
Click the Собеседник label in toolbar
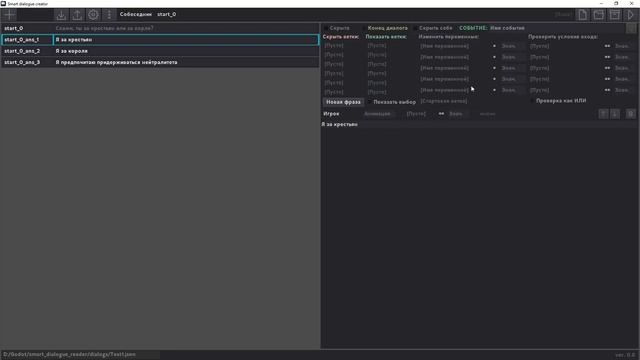click(136, 14)
